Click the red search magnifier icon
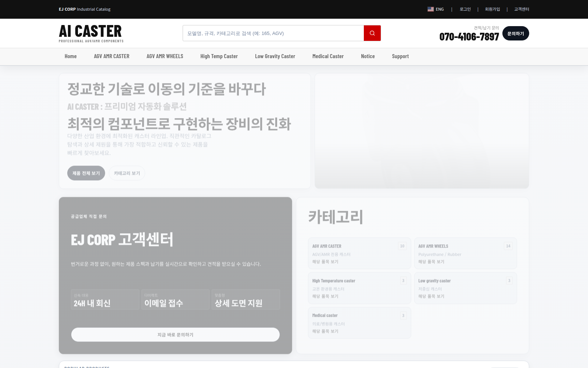588x368 pixels. tap(372, 33)
